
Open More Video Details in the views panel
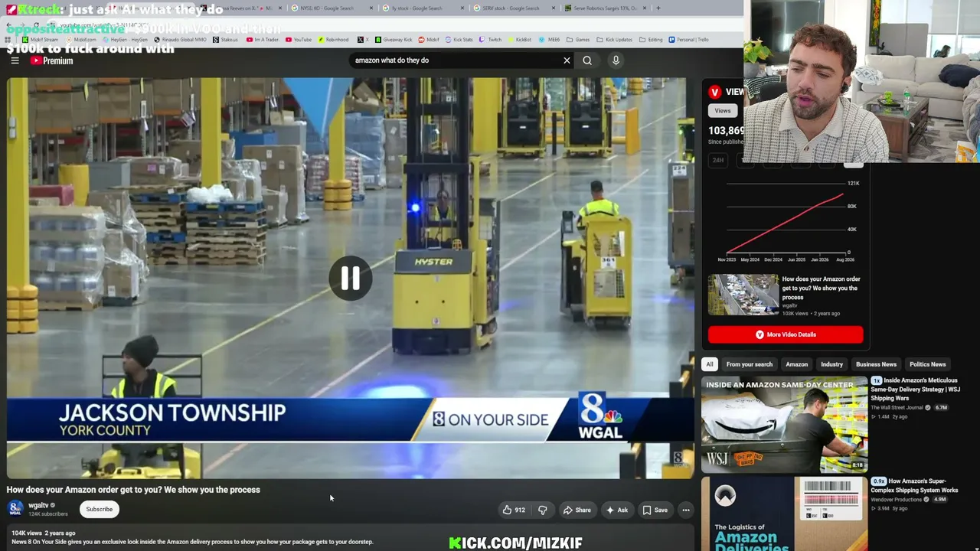tap(786, 334)
